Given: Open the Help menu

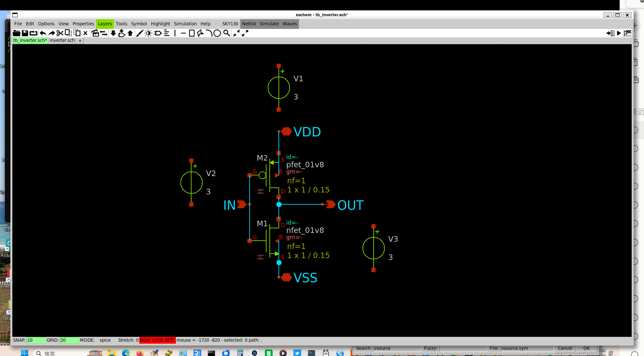Looking at the screenshot, I should tap(205, 24).
